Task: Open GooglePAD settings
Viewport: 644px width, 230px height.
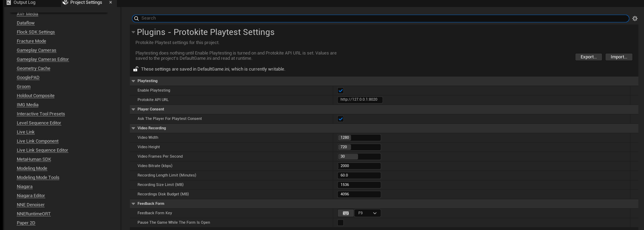Action: pyautogui.click(x=28, y=78)
